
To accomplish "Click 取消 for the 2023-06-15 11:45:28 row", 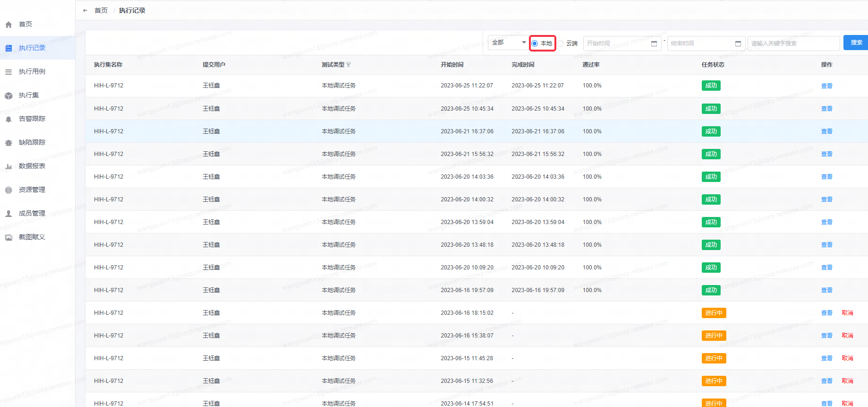I will (847, 358).
